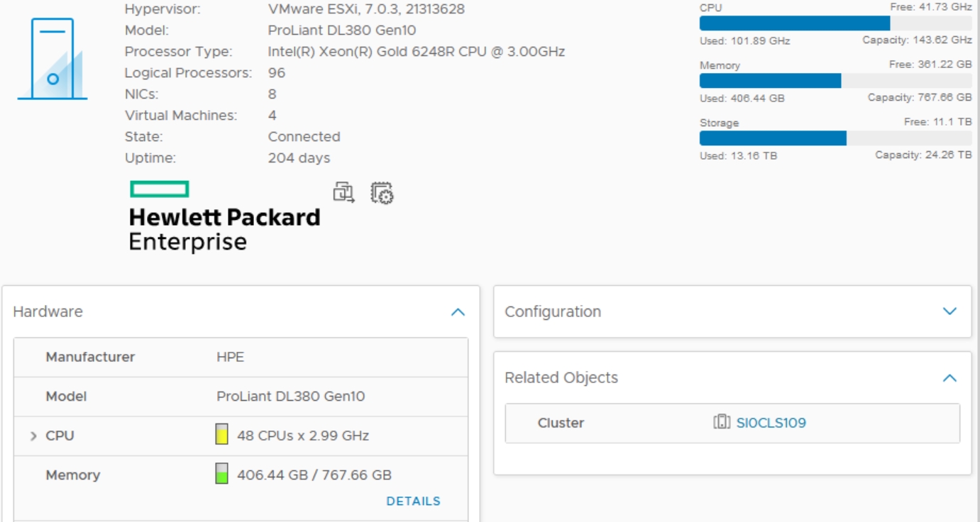
Task: Select the Model row showing ProLiant DL380
Action: 241,396
